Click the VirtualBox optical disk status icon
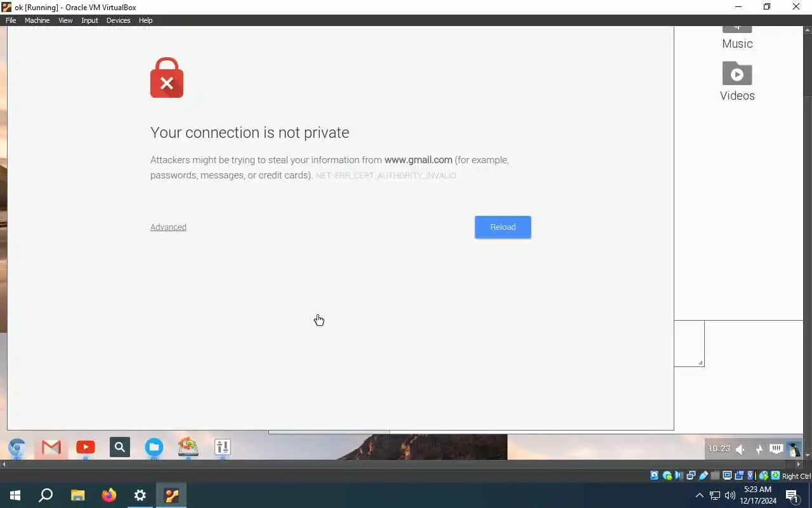This screenshot has height=508, width=812. [667, 476]
